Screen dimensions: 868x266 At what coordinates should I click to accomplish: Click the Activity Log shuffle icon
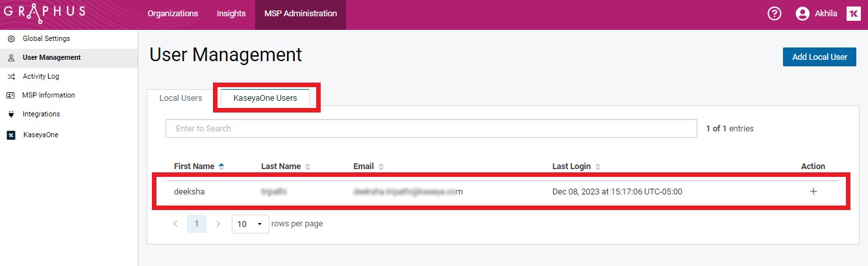[10, 77]
